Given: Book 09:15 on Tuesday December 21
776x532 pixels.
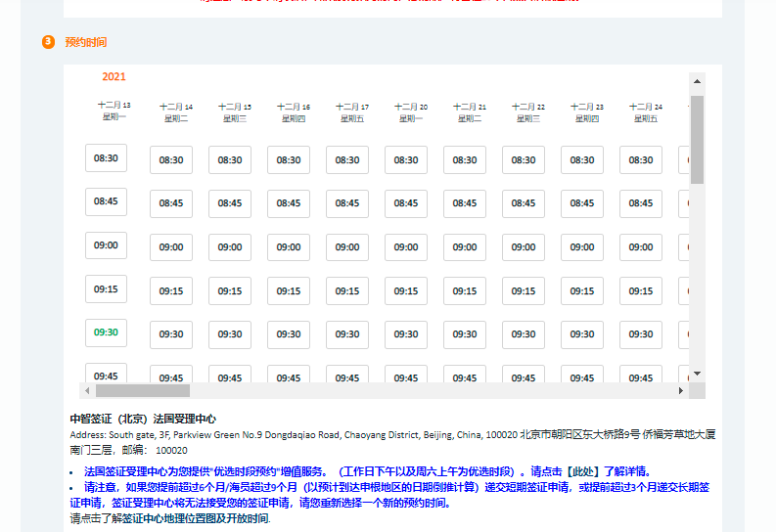Looking at the screenshot, I should [465, 291].
